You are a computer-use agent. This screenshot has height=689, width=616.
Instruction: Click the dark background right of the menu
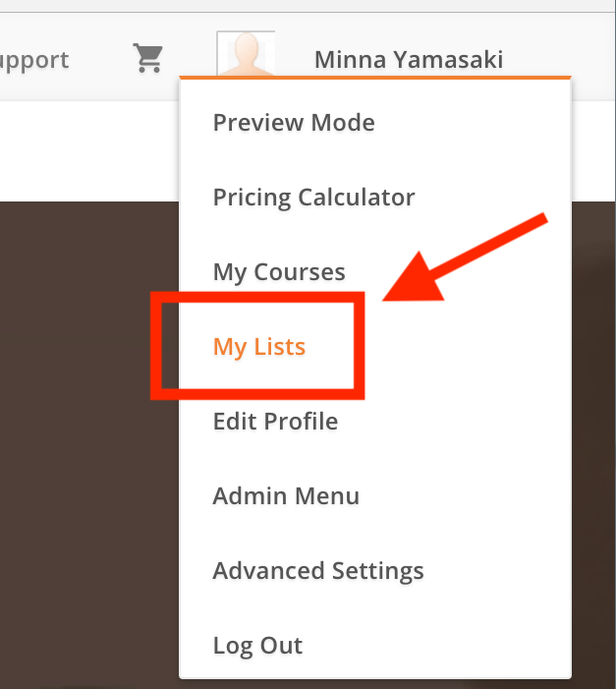point(593,442)
